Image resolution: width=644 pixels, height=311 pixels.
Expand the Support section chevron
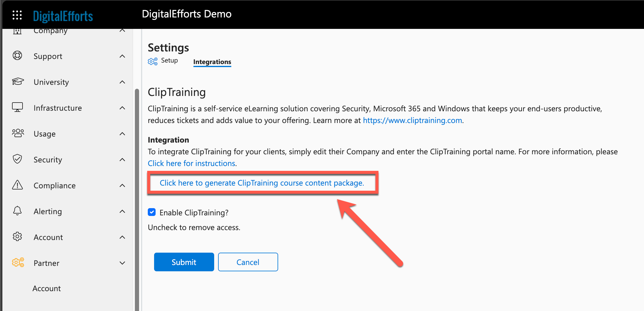pyautogui.click(x=122, y=56)
